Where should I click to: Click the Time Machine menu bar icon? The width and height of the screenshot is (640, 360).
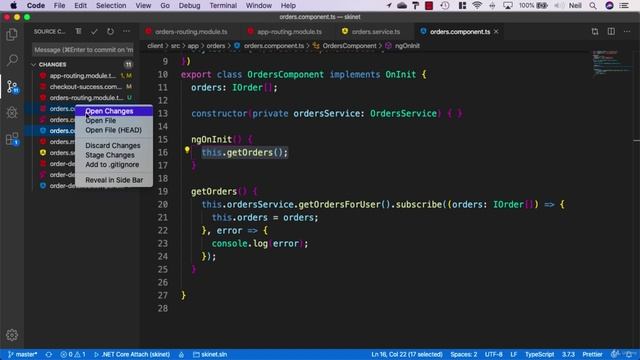[445, 6]
